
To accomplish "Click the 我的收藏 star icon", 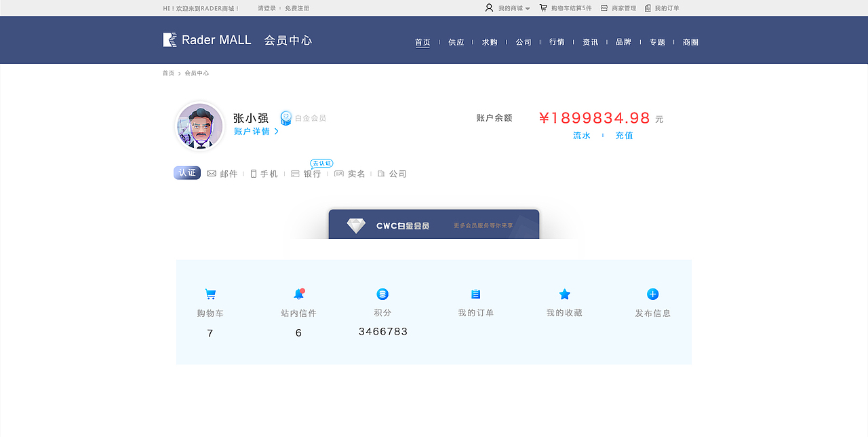I will coord(565,294).
